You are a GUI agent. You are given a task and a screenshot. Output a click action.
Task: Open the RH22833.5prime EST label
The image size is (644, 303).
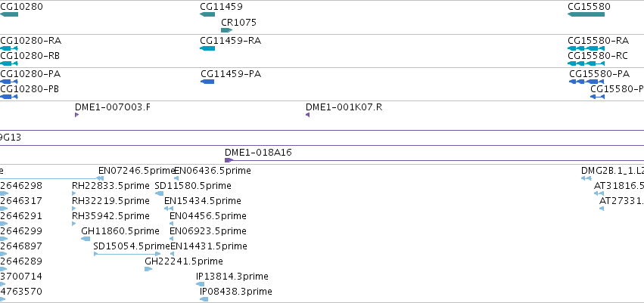point(110,186)
